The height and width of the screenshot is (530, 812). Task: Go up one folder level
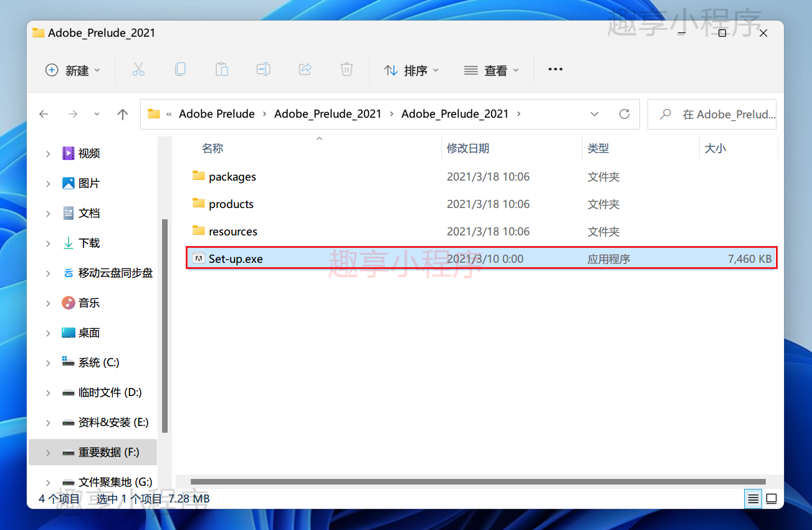coord(123,114)
